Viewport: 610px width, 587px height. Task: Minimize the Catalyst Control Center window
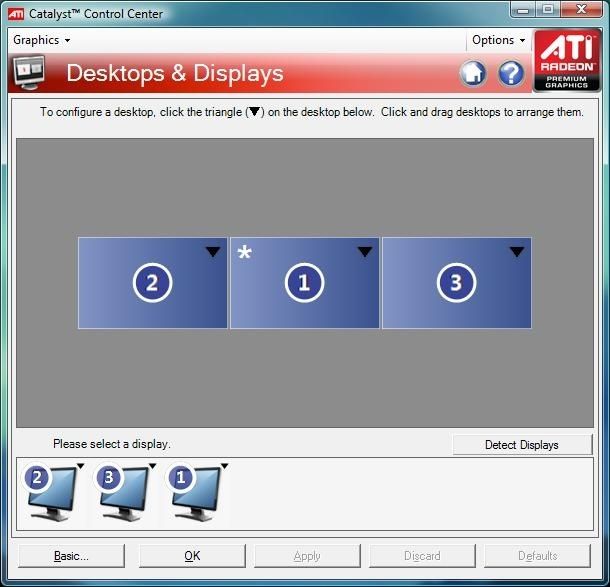[523, 10]
